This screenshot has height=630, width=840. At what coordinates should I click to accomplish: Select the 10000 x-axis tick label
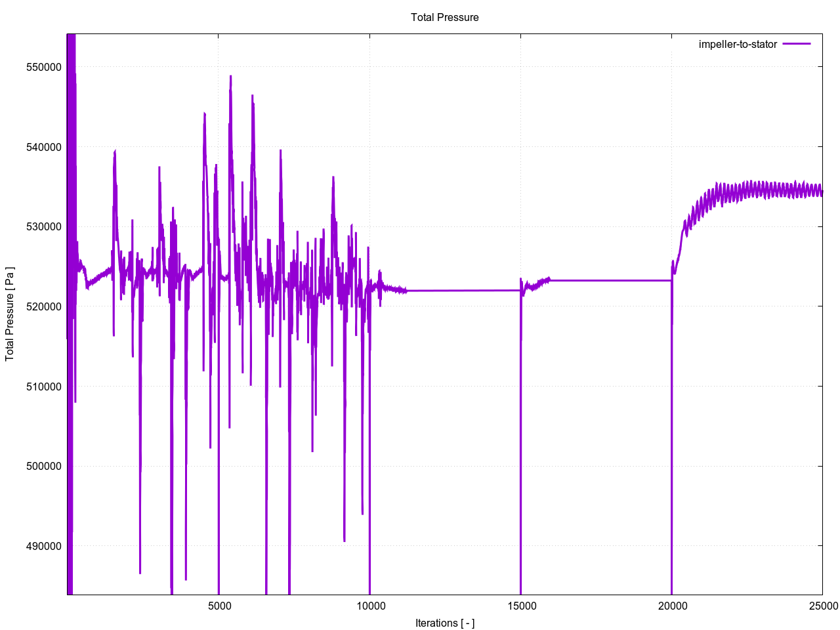click(x=370, y=606)
